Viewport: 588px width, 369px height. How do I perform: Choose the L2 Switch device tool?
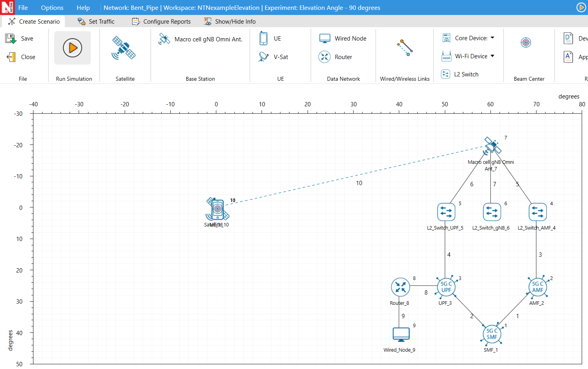(x=460, y=74)
